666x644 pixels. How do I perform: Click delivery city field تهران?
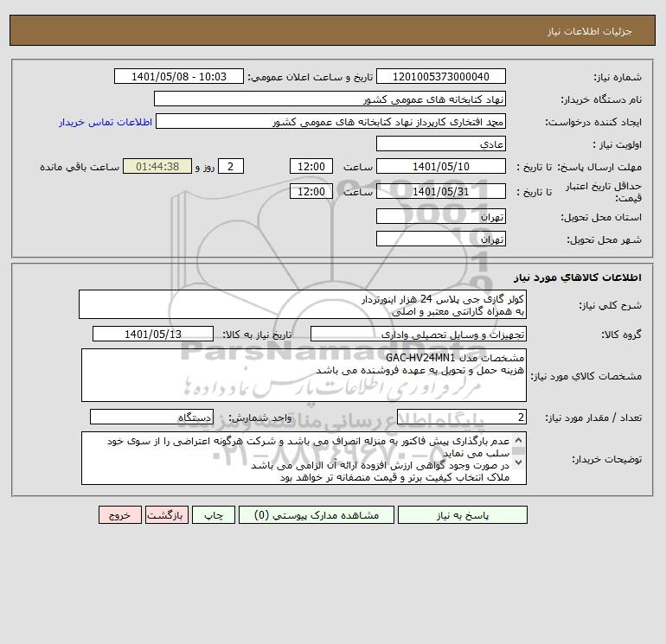pos(441,239)
